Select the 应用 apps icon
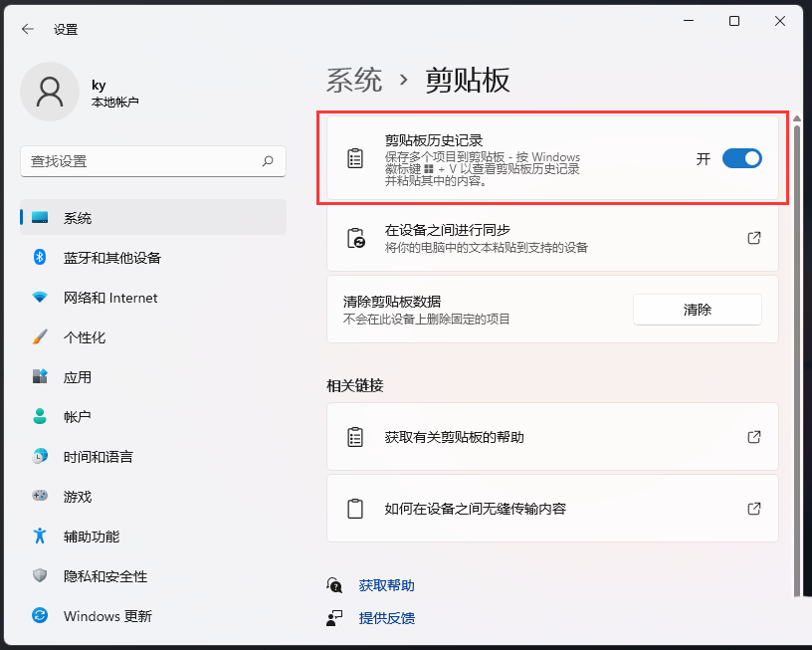The image size is (812, 650). click(x=39, y=377)
